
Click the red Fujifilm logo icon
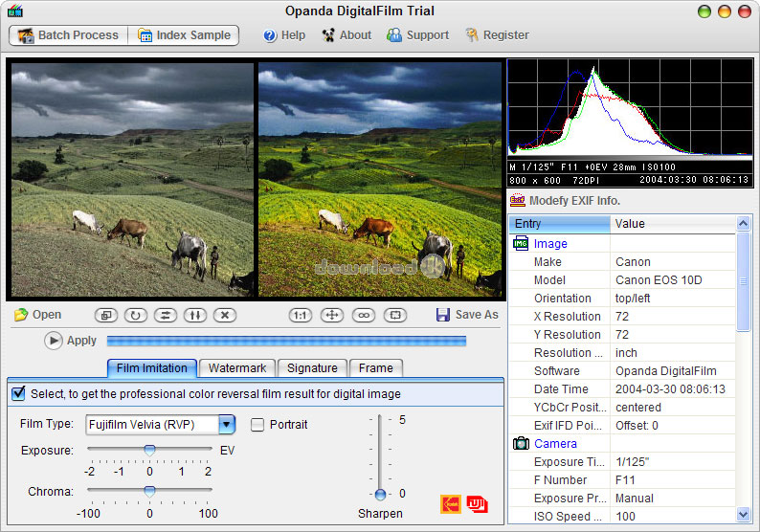coord(478,504)
